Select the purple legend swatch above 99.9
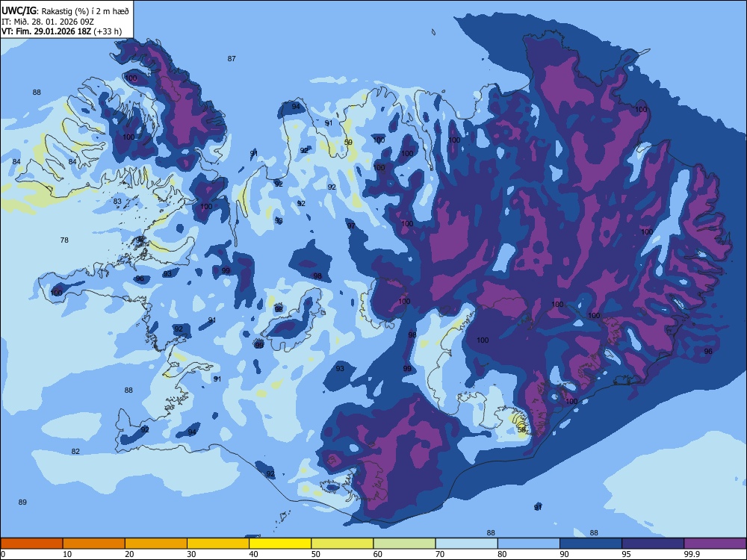747x560 pixels. pos(715,544)
